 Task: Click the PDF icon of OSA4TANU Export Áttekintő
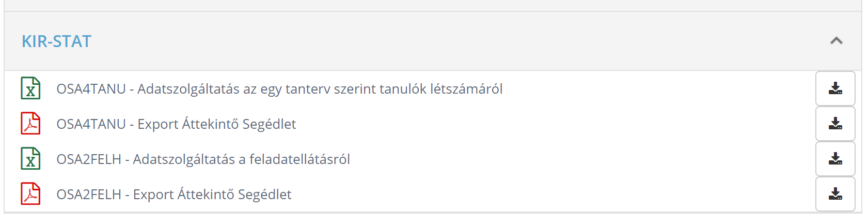point(30,124)
